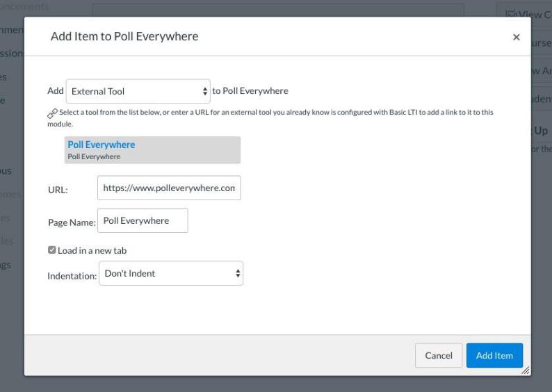Open the Indentation dropdown
This screenshot has width=552, height=392.
171,273
